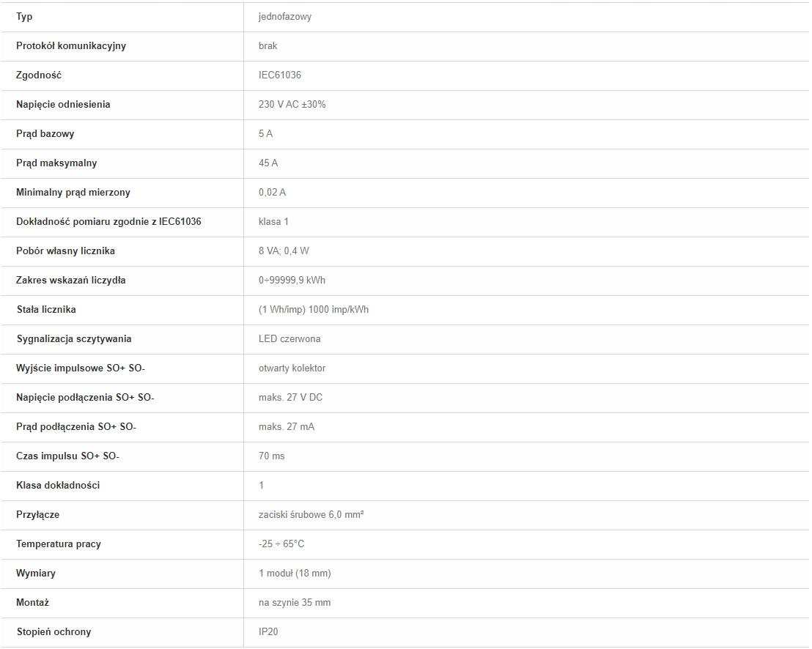
Task: Select the 'jednofazowy' value cell
Action: click(x=285, y=17)
